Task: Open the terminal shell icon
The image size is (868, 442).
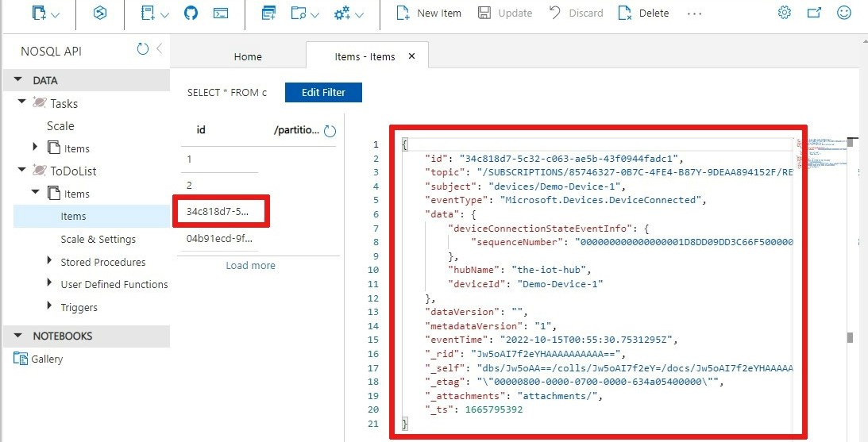Action: click(220, 13)
